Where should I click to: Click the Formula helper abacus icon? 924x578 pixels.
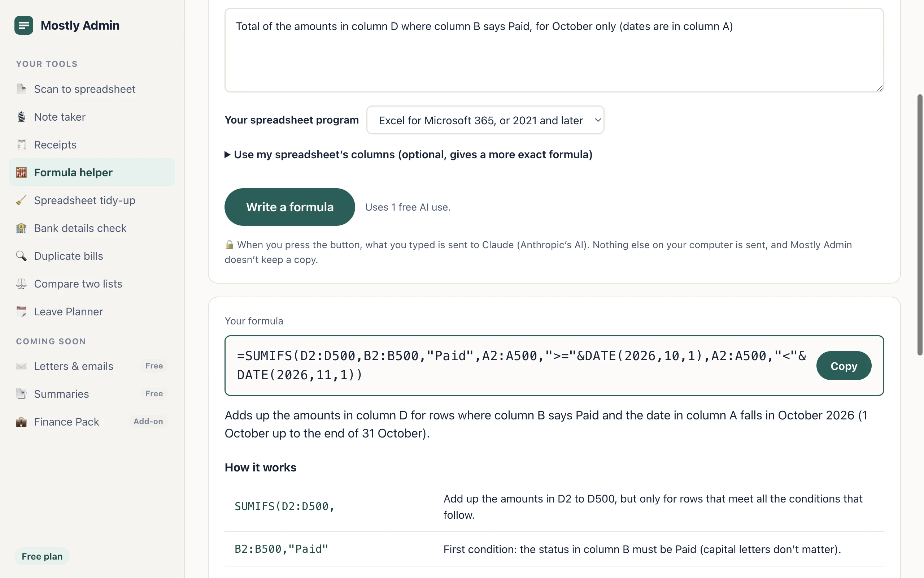click(x=21, y=172)
